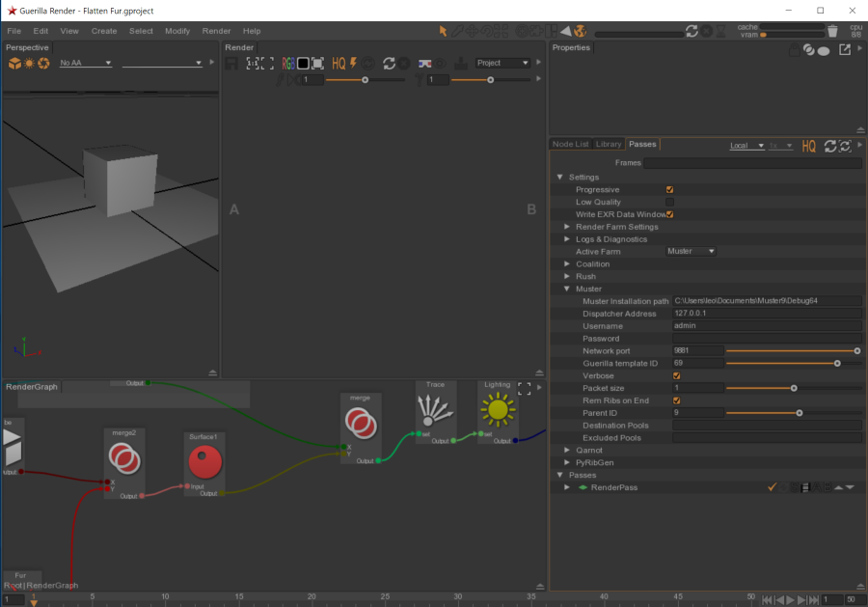Screen dimensions: 868x607
Task: Click the Dispatcher Address input field
Action: pos(767,314)
